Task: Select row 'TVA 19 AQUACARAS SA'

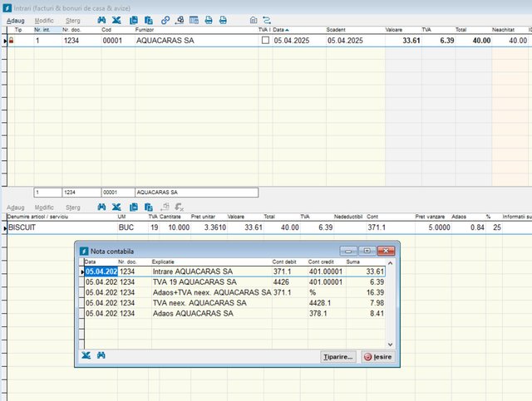Action: 234,282
